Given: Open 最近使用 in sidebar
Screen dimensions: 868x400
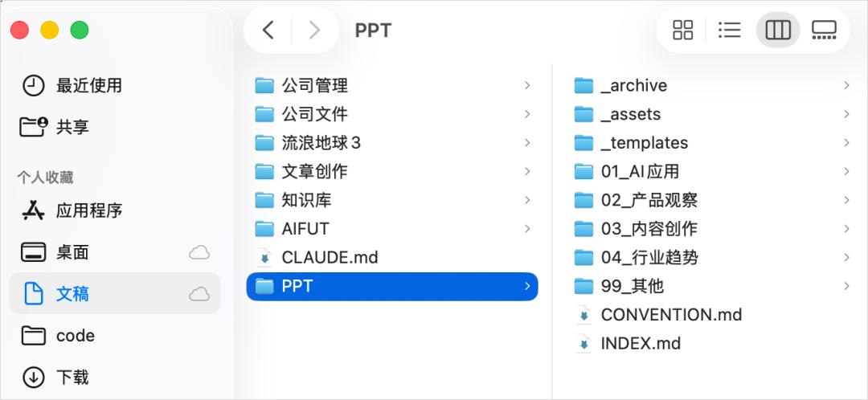Looking at the screenshot, I should [88, 85].
